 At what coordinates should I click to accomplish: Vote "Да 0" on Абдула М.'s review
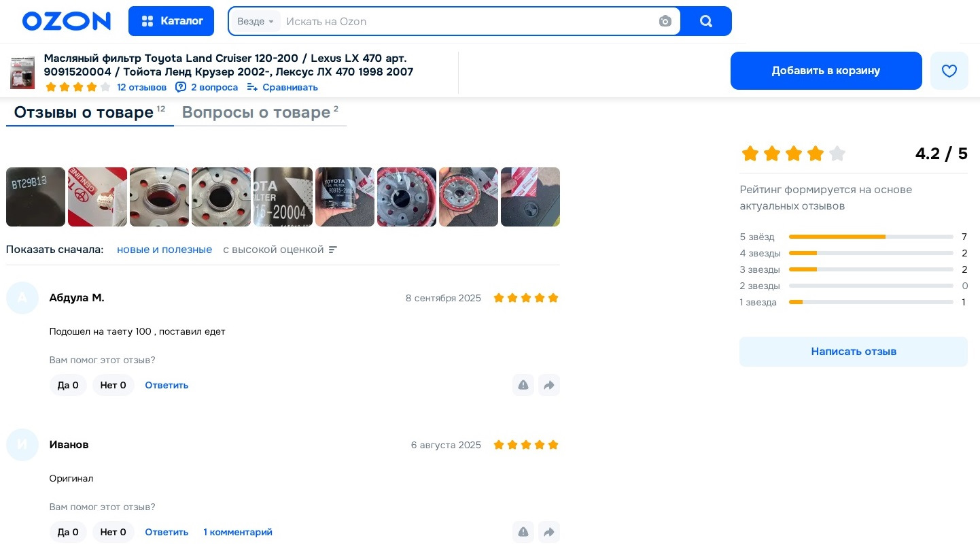click(68, 385)
